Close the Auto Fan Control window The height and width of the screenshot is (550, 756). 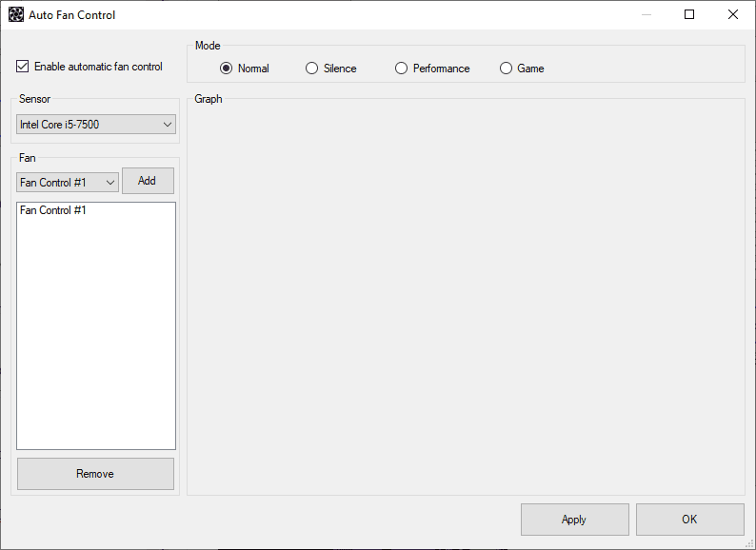point(733,14)
